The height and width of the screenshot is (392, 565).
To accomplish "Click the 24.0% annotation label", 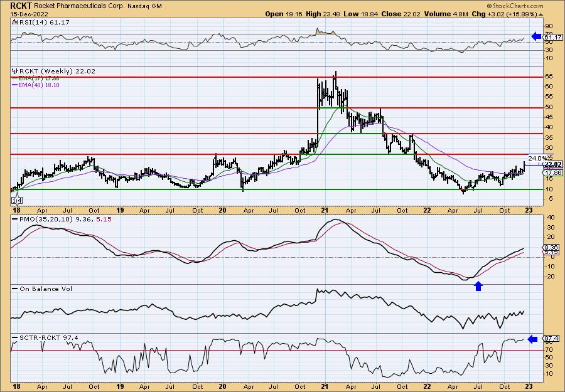I will pyautogui.click(x=537, y=158).
